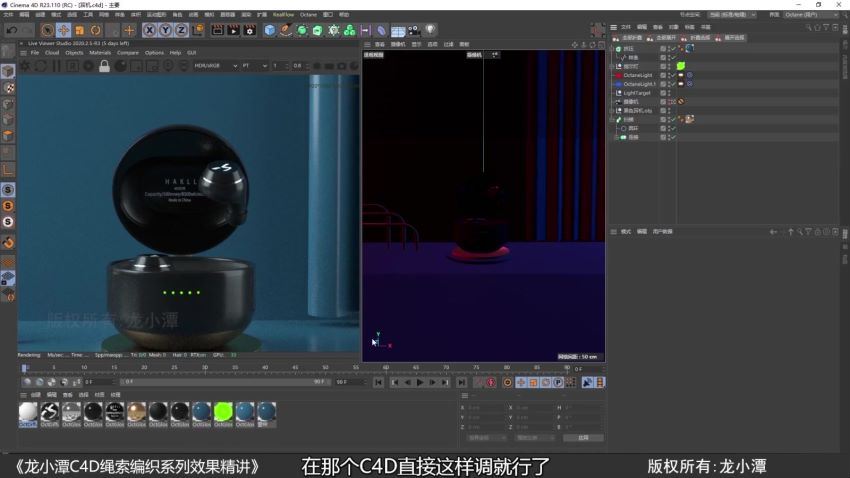Click the blue Cube primitive icon
Image resolution: width=850 pixels, height=478 pixels.
click(x=269, y=30)
